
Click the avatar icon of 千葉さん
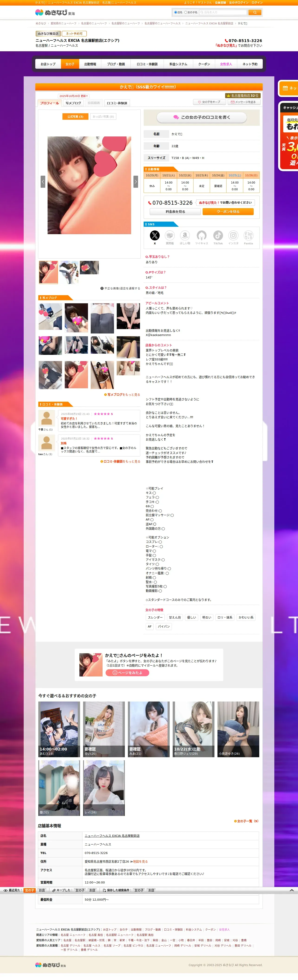[46, 418]
